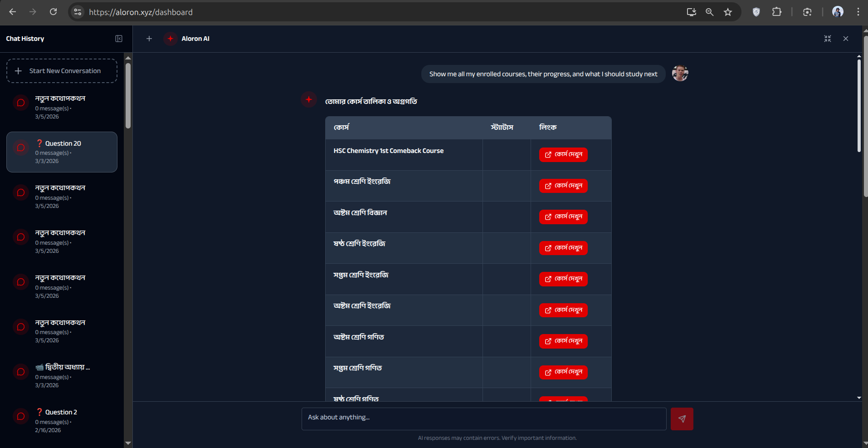Open the zoom magnifier icon in address bar

pos(710,12)
